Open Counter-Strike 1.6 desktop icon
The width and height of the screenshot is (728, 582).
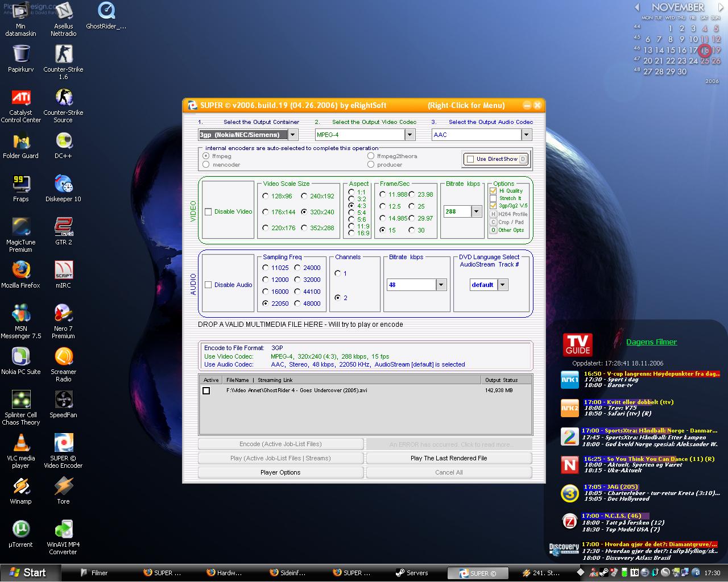63,61
